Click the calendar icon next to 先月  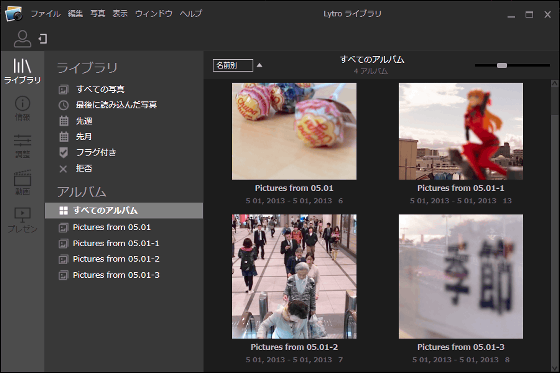click(x=64, y=136)
